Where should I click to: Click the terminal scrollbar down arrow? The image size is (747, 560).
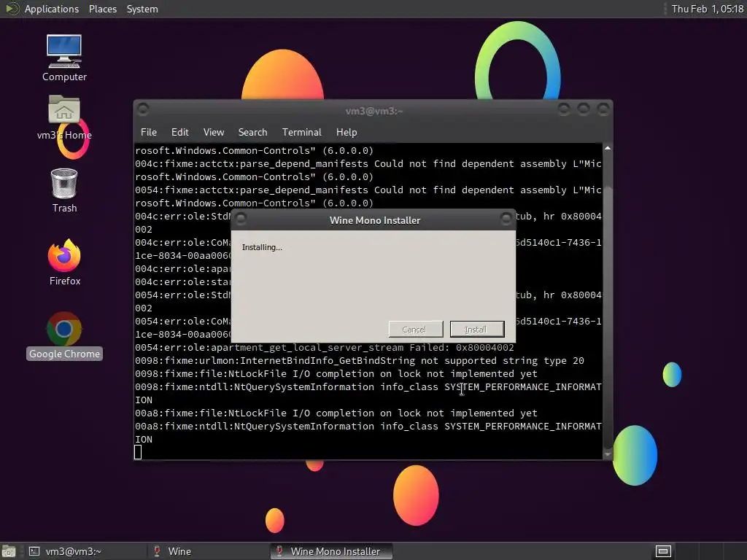(x=608, y=455)
